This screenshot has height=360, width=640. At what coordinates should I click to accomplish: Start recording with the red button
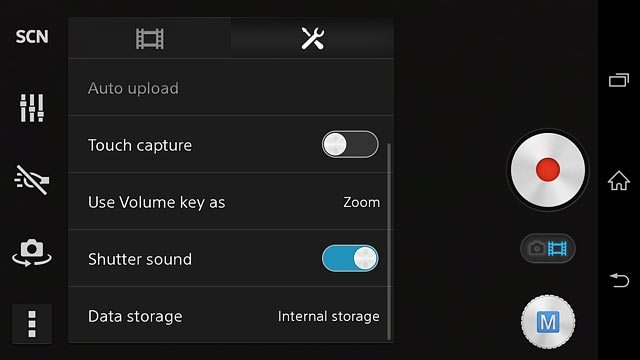click(548, 170)
